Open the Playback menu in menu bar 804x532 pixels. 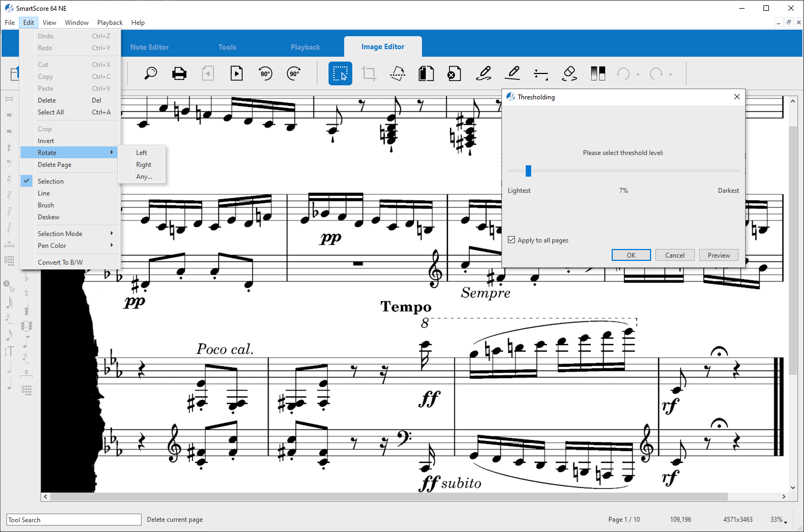click(x=110, y=23)
